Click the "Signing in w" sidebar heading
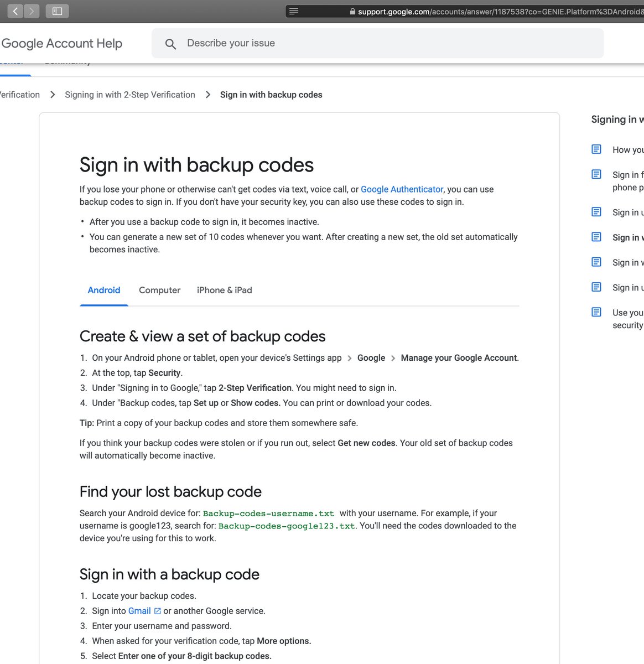Screen dimensions: 644x664 click(x=617, y=120)
